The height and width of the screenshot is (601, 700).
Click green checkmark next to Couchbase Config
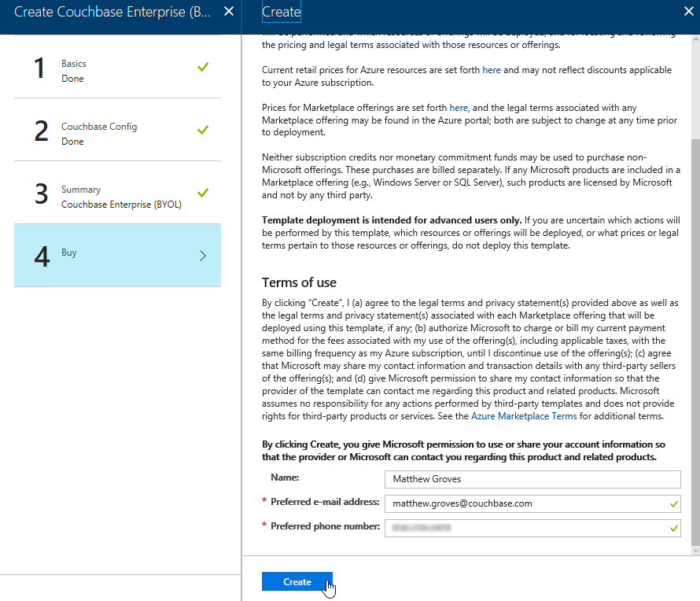coord(203,130)
